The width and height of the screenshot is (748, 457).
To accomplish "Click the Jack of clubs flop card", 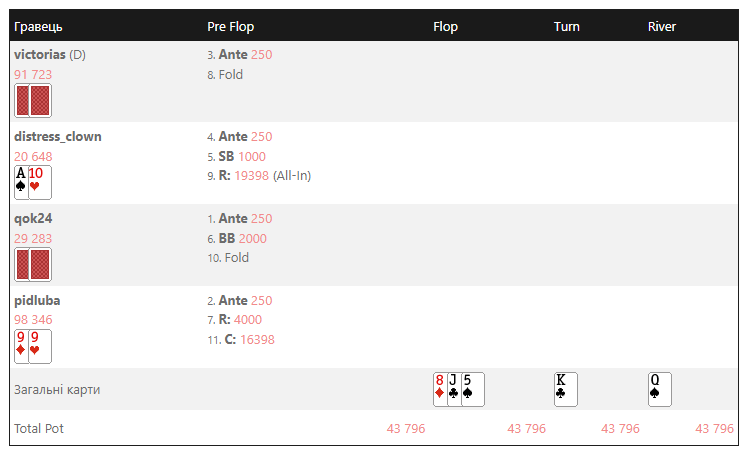I will (x=454, y=389).
